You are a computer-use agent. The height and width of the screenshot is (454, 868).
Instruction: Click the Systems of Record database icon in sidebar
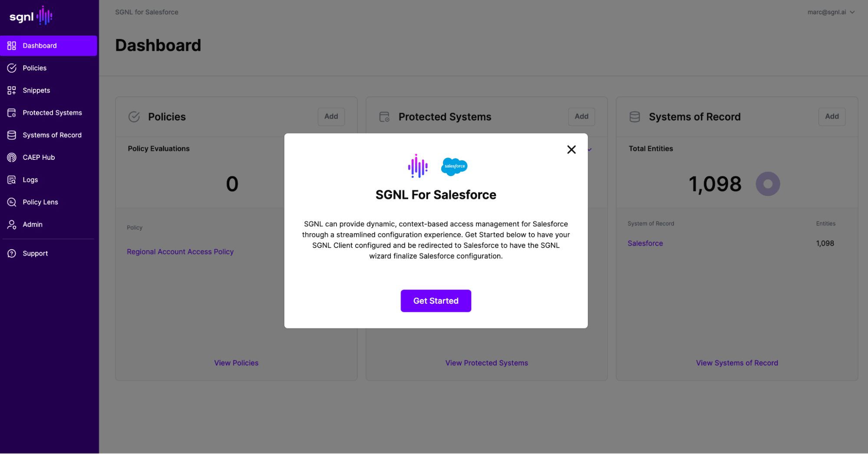tap(12, 135)
